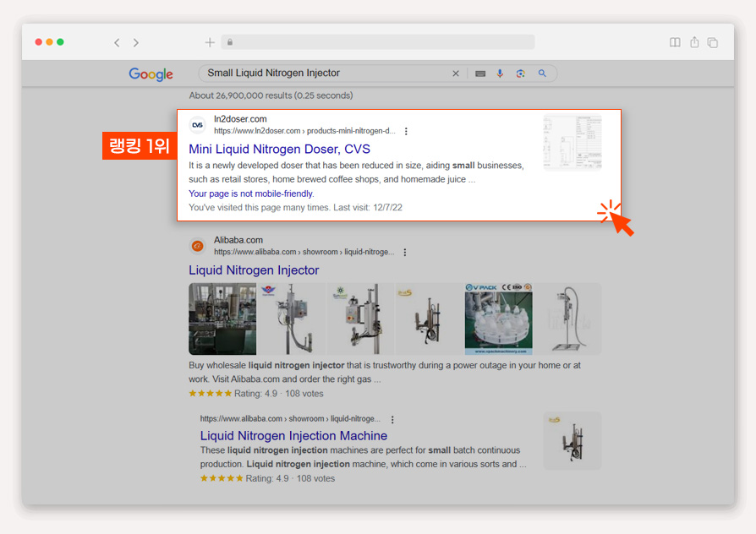Open the Liquid Nitrogen Injector link

pyautogui.click(x=254, y=270)
